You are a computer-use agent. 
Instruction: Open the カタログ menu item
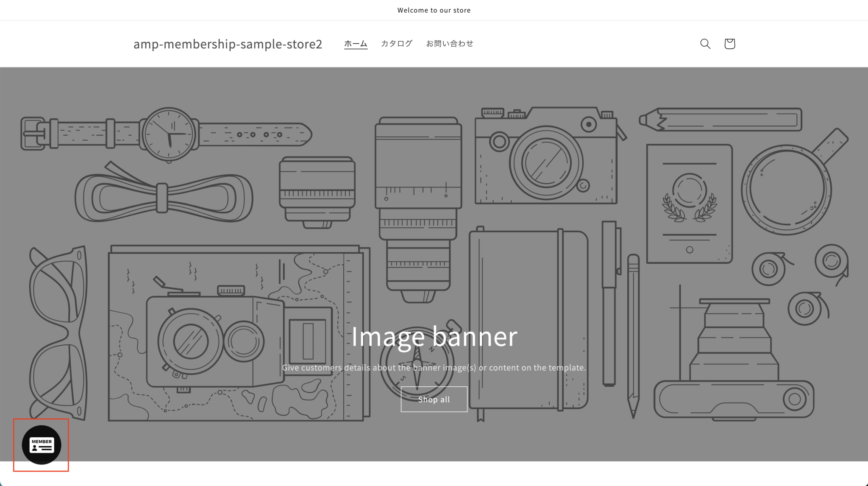click(x=396, y=43)
